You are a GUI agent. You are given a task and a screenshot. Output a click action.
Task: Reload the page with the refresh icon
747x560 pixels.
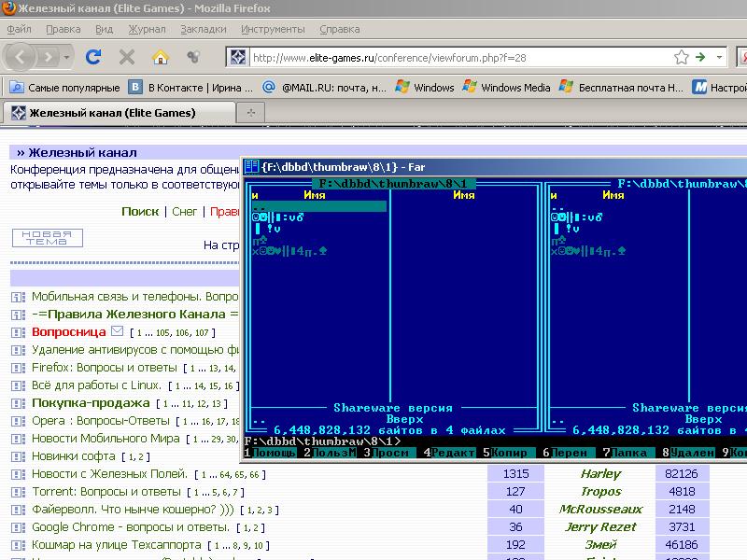[x=93, y=57]
